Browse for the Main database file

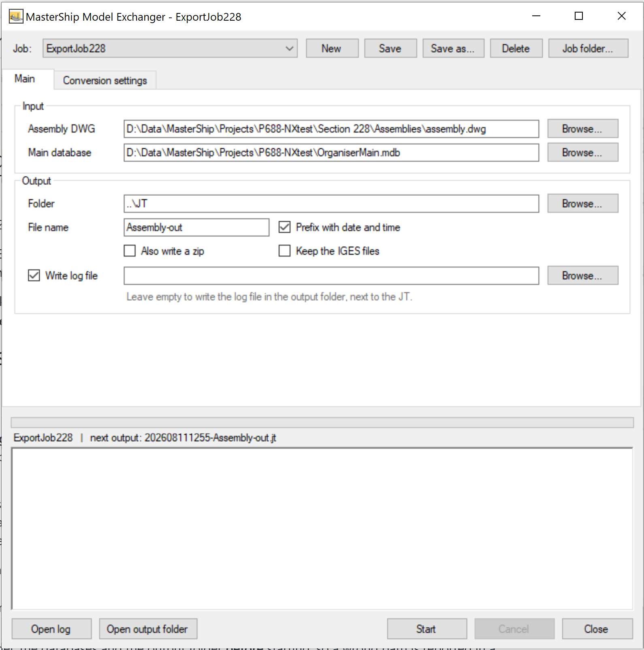583,153
